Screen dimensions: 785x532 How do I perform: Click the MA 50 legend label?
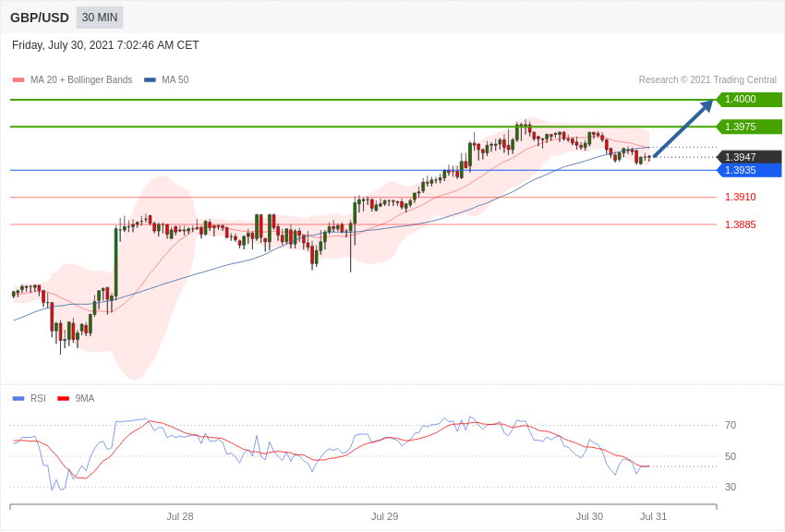(x=175, y=79)
